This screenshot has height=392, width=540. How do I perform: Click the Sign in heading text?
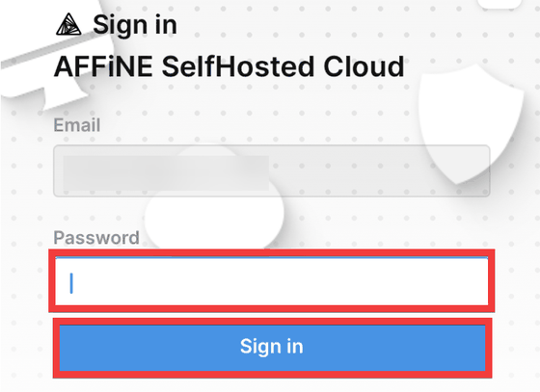135,25
